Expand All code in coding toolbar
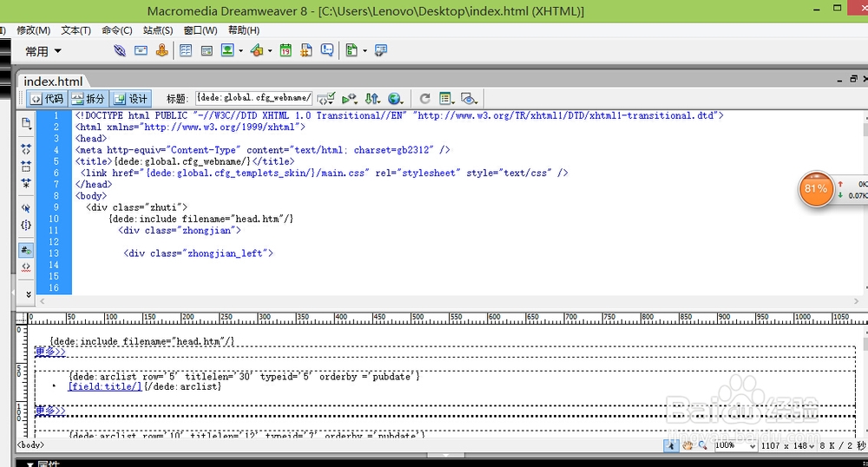868x467 pixels. click(26, 183)
